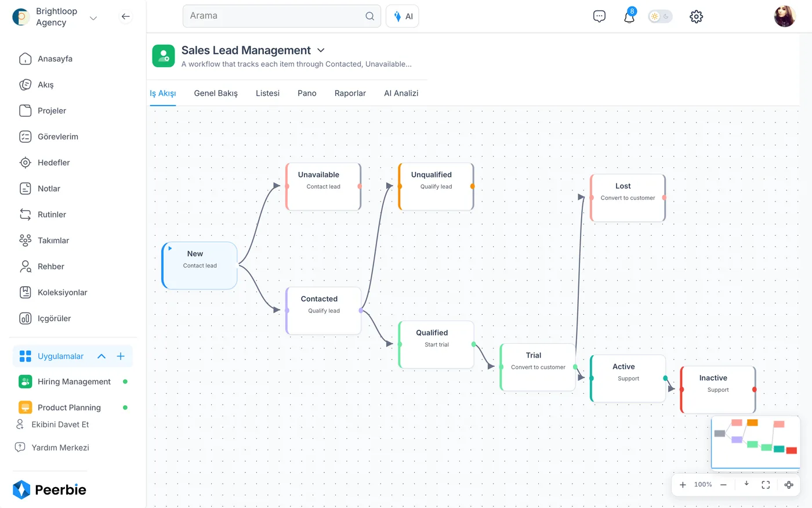Open notifications bell with 8 badge
This screenshot has height=508, width=812.
tap(629, 16)
